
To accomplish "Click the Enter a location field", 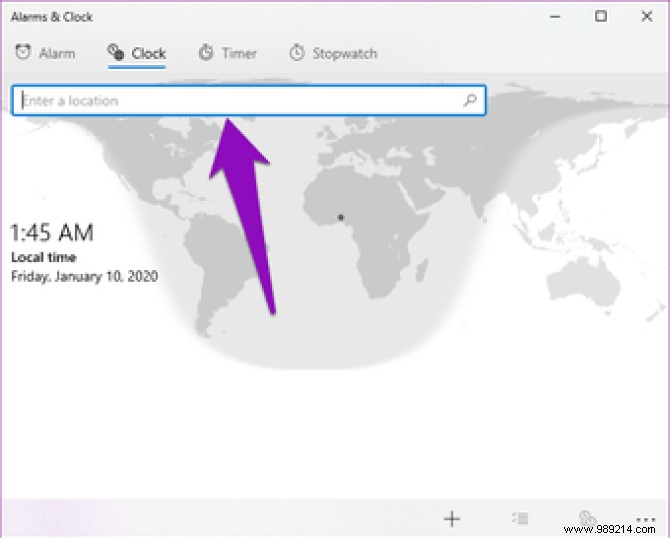I will tap(249, 100).
